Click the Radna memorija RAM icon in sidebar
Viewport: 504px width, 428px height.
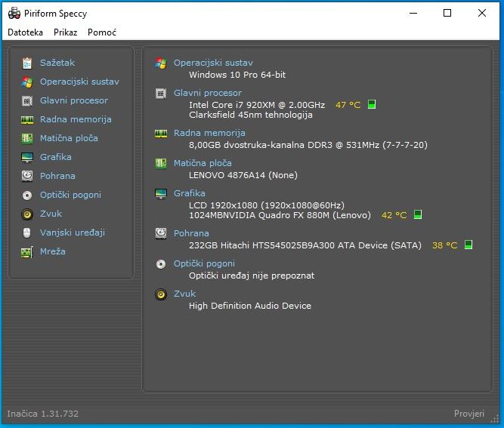pyautogui.click(x=27, y=120)
